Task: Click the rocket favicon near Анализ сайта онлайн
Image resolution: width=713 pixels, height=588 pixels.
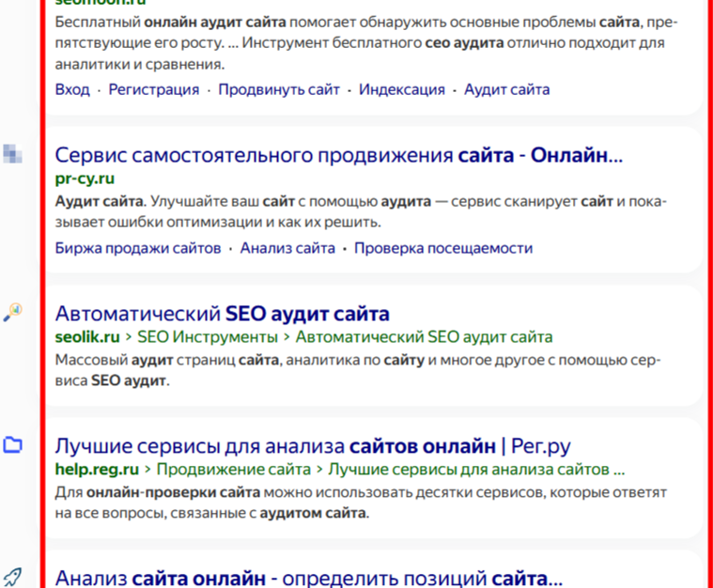Action: [x=12, y=577]
